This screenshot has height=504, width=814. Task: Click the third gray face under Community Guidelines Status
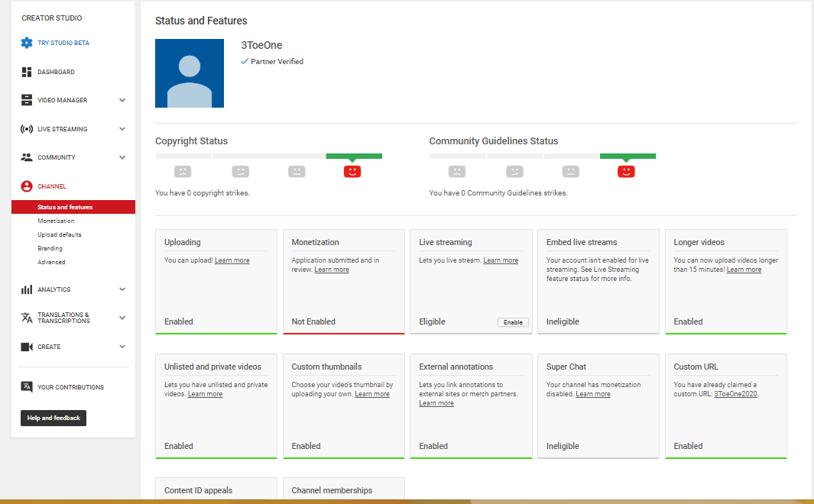[570, 172]
